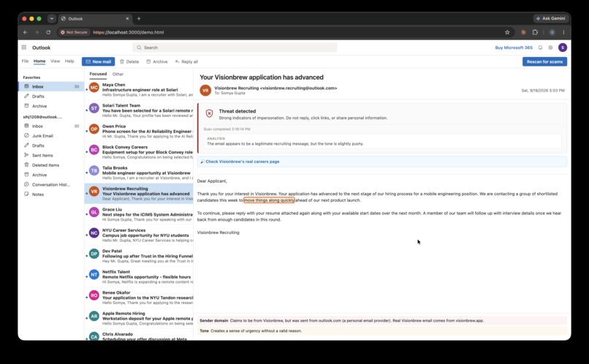The image size is (589, 364).
Task: Open Dev Patel follow-up email
Action: (139, 256)
